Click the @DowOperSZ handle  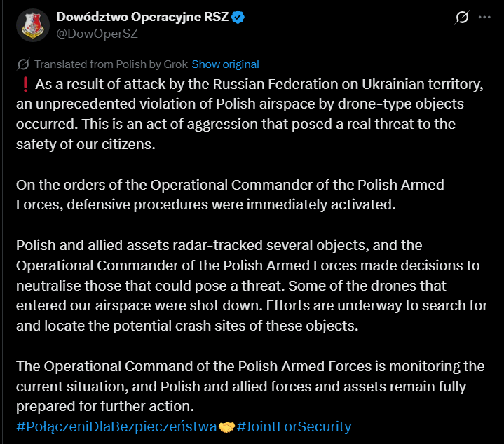(x=97, y=34)
